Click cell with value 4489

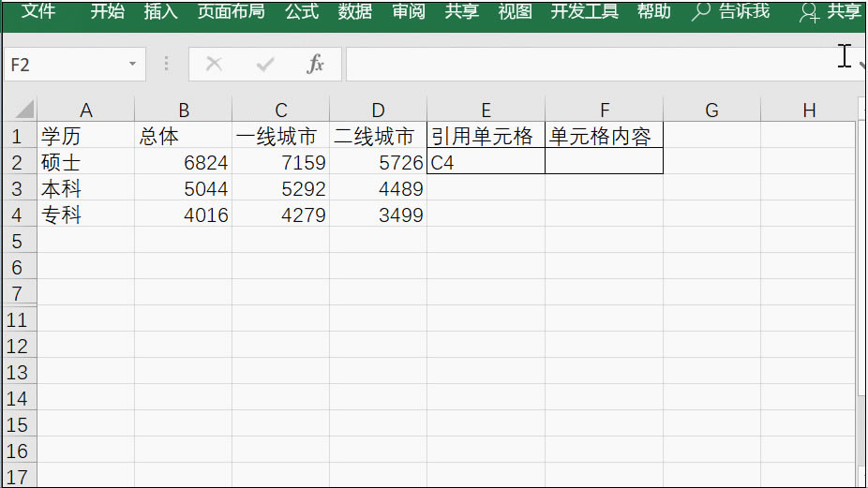coord(378,188)
